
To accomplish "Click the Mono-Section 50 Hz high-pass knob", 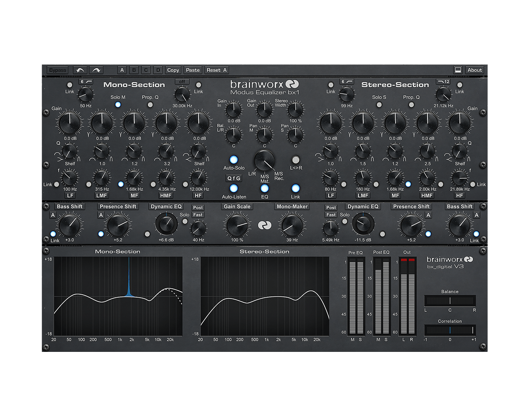I will (86, 94).
